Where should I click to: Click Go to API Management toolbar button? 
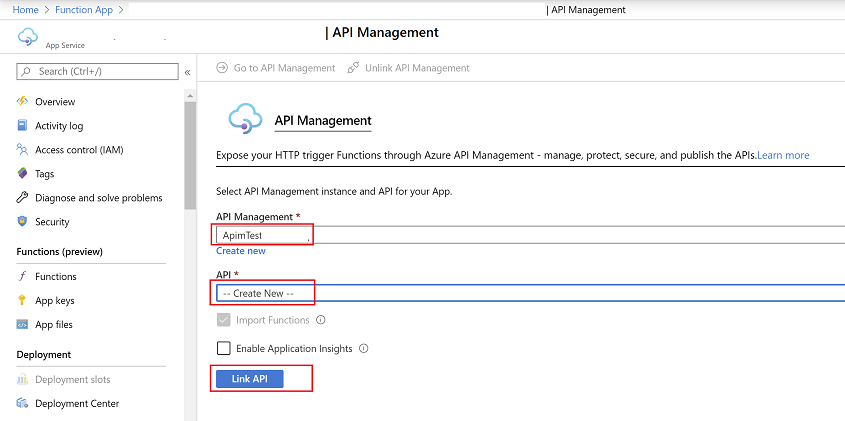tap(275, 68)
